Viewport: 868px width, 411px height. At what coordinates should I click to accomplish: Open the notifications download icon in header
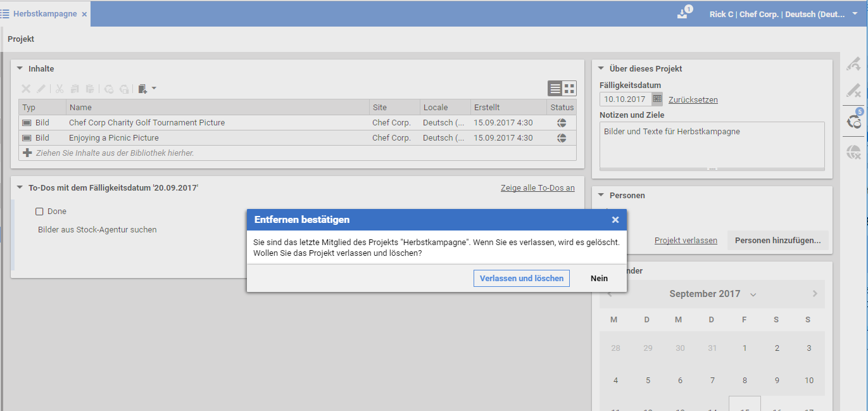682,14
